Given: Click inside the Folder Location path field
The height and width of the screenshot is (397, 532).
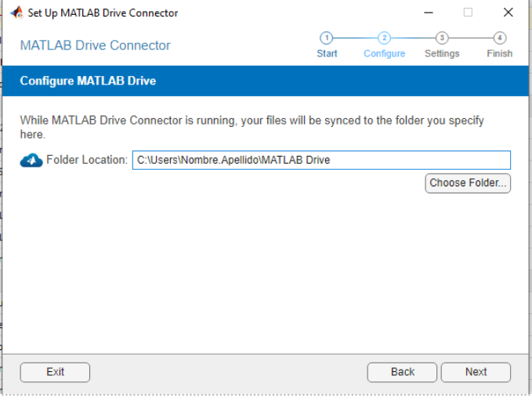Looking at the screenshot, I should 321,161.
